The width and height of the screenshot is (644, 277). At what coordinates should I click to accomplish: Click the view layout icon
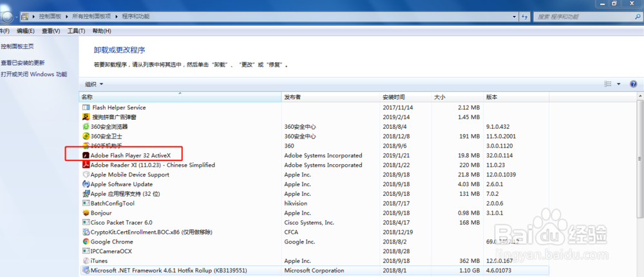pos(608,84)
